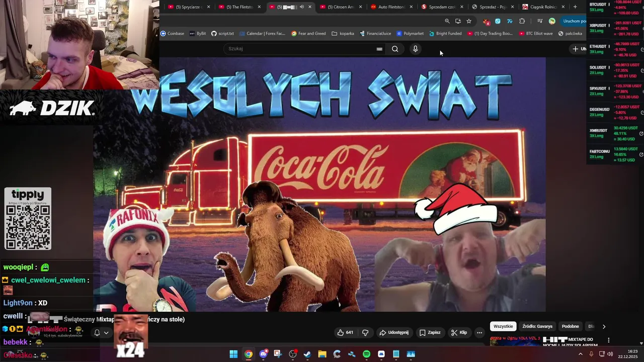The width and height of the screenshot is (644, 362).
Task: Save the video with Zapisz
Action: pyautogui.click(x=430, y=332)
